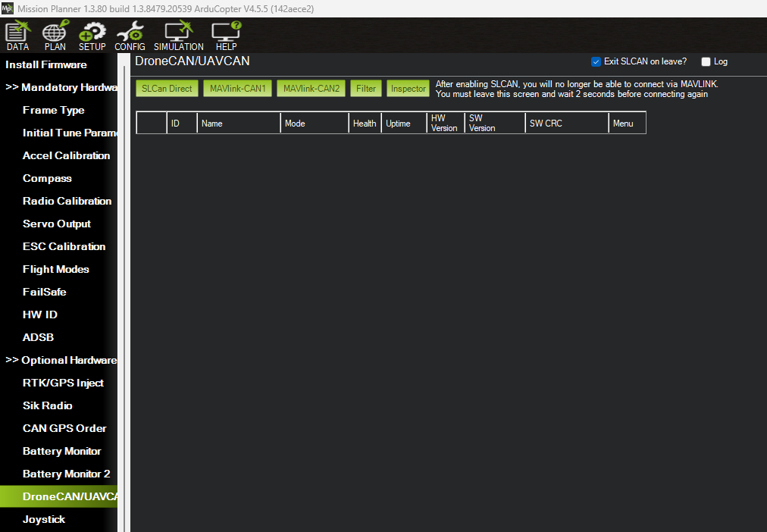The width and height of the screenshot is (767, 532).
Task: Collapse the Optional Hardware section
Action: click(x=61, y=361)
